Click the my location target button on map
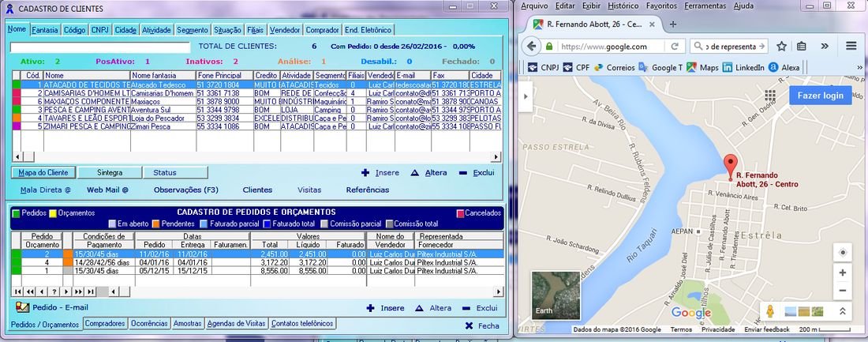 843,253
